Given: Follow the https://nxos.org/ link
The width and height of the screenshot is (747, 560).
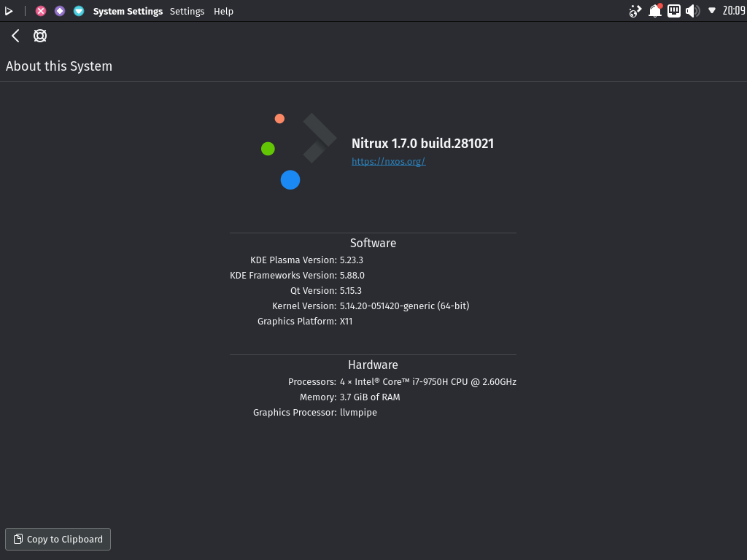Looking at the screenshot, I should pyautogui.click(x=388, y=161).
